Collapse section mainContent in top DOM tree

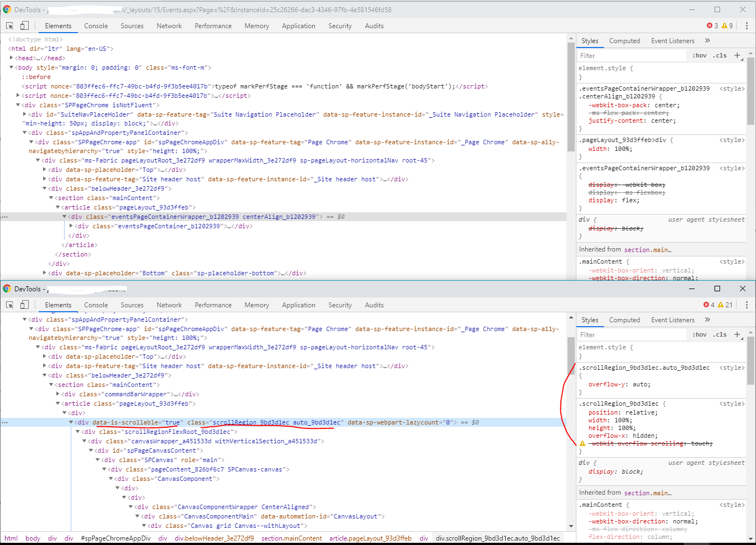[x=51, y=198]
